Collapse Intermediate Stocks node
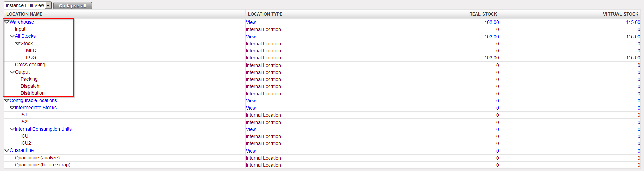The width and height of the screenshot is (644, 171). coord(12,108)
